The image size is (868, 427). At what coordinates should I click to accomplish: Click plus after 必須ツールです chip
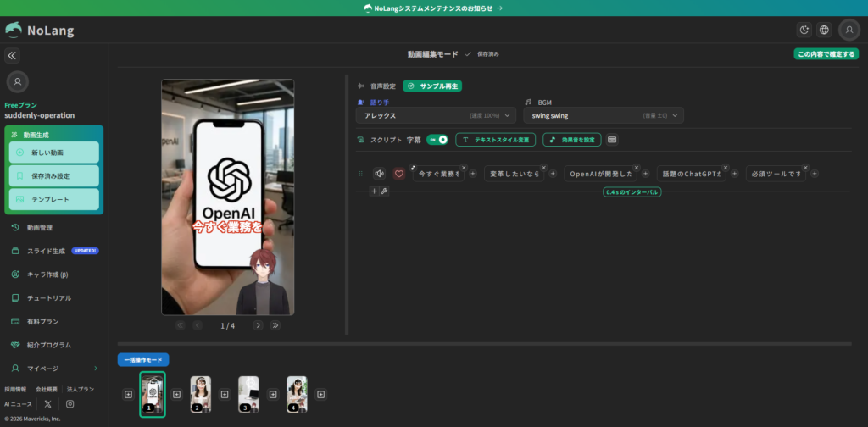pos(815,174)
